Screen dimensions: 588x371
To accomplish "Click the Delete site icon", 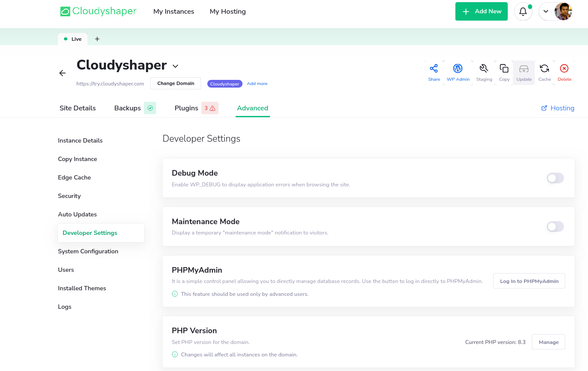I will point(564,72).
